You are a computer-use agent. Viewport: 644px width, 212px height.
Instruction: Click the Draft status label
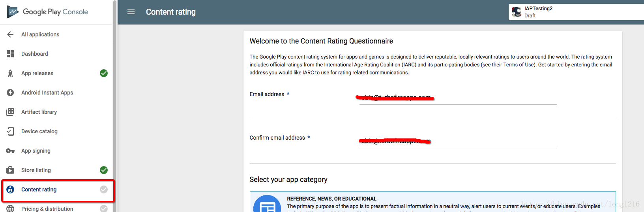tap(530, 16)
